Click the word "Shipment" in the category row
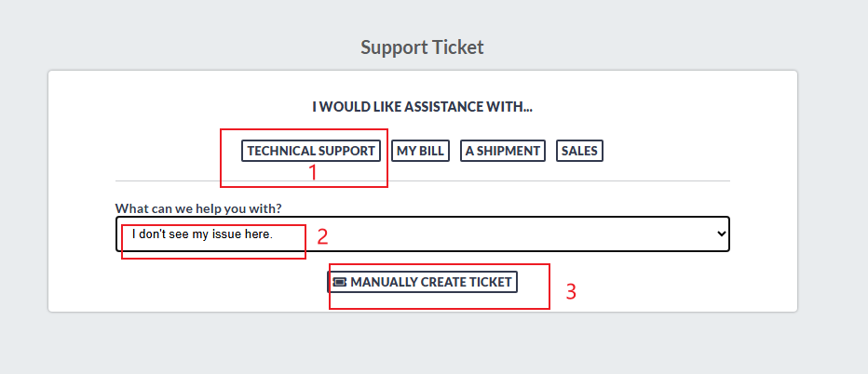Screen dimensions: 868x374 point(509,151)
